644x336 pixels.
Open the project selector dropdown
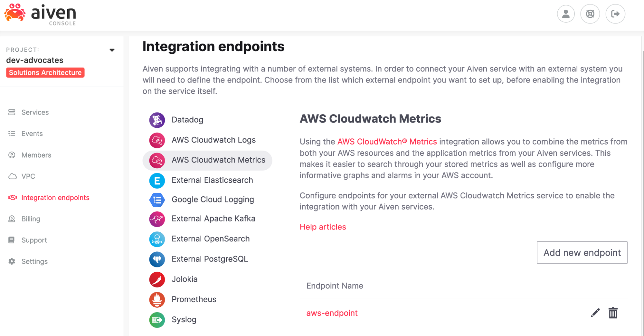(112, 50)
